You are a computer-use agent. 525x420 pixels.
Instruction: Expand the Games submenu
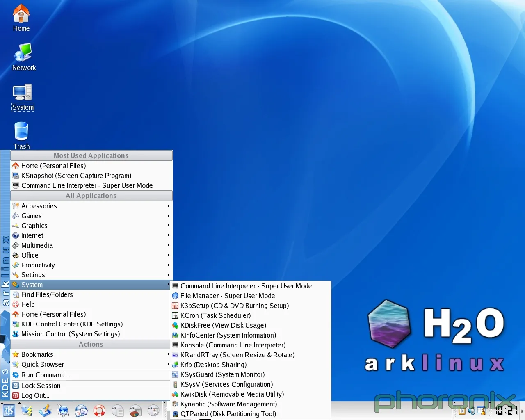tap(91, 216)
